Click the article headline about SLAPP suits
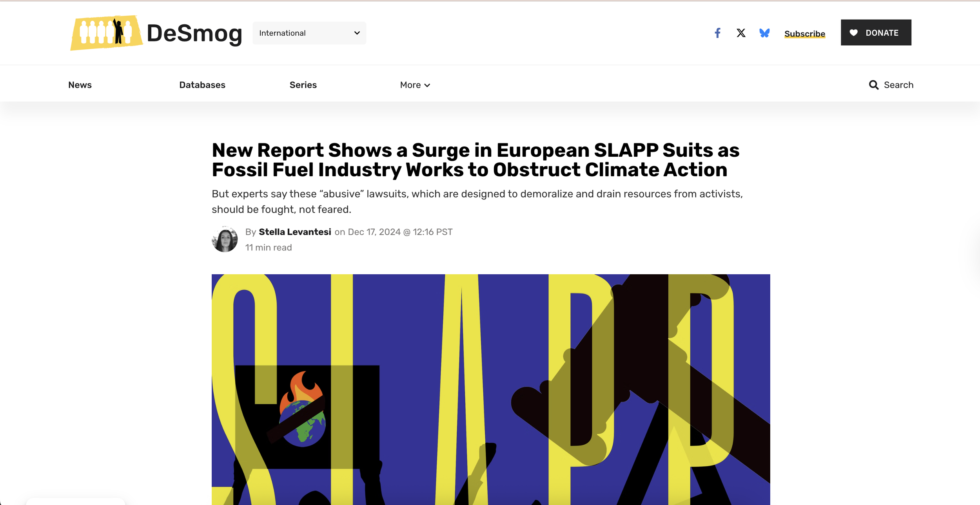 (x=475, y=160)
